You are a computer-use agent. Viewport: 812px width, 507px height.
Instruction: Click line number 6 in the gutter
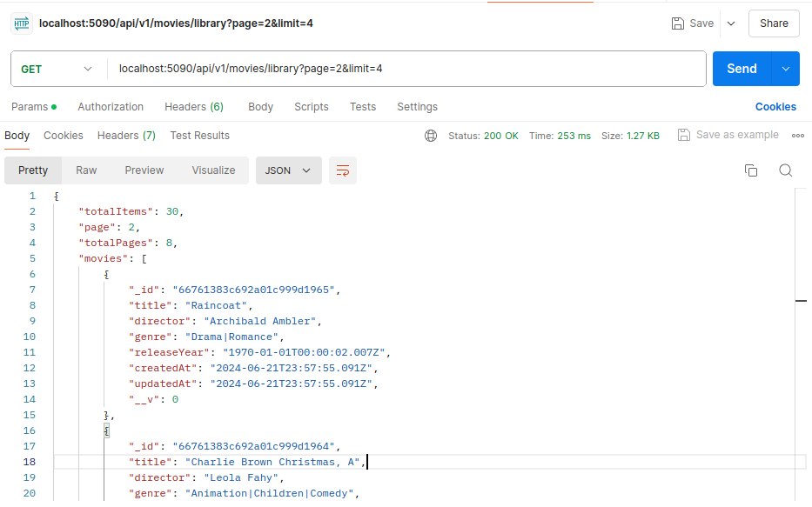click(x=32, y=274)
